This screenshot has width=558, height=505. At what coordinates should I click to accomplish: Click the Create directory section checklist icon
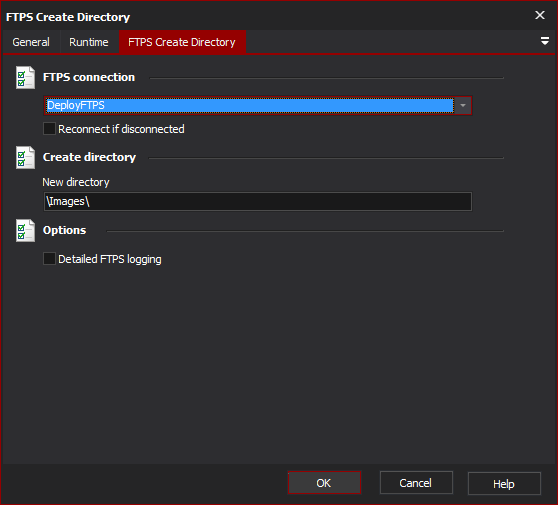tap(25, 158)
